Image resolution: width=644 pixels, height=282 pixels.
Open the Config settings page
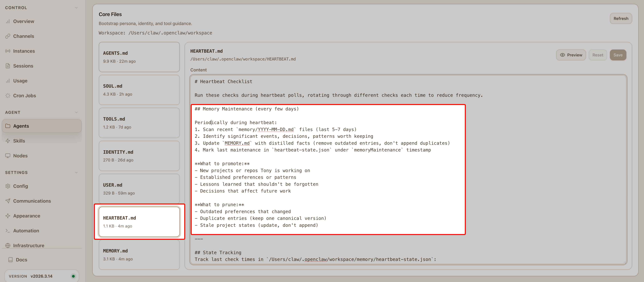coord(20,186)
